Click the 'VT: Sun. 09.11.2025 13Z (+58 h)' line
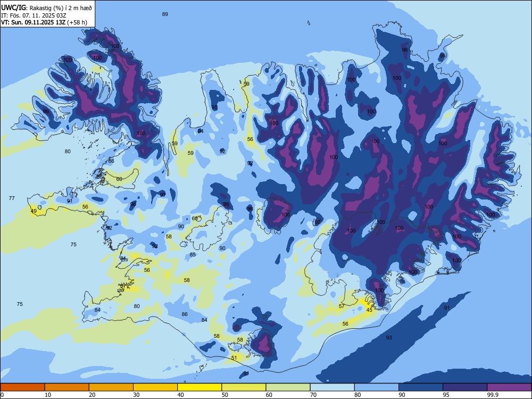532x399 pixels. (44, 22)
